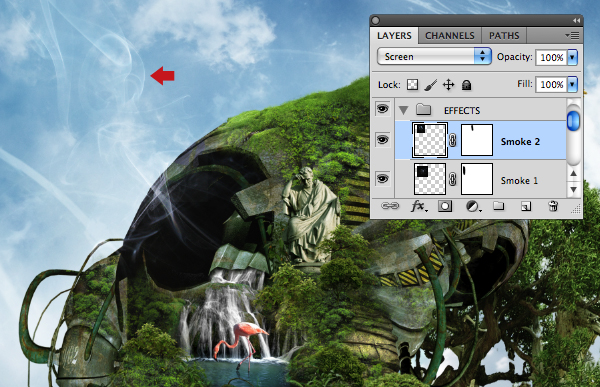
Task: Switch to the Paths tab
Action: 504,36
